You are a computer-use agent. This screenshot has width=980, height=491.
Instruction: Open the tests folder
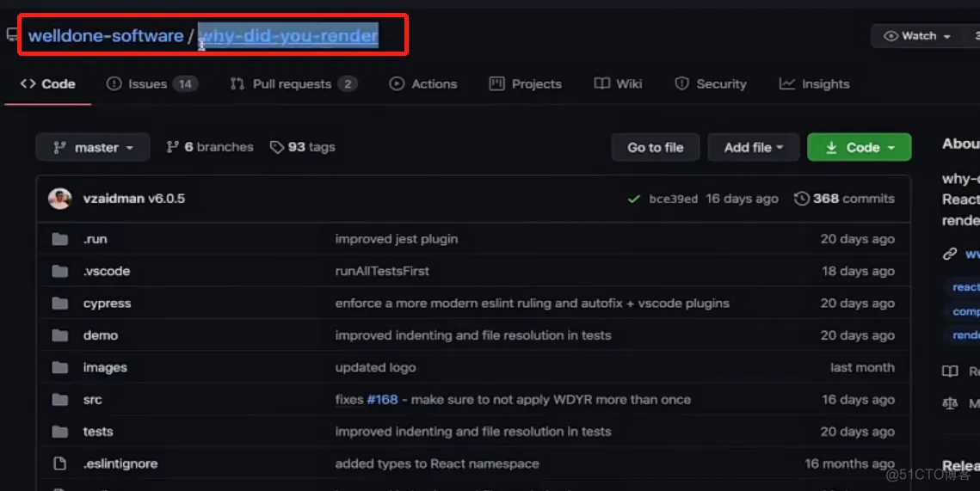click(x=98, y=432)
